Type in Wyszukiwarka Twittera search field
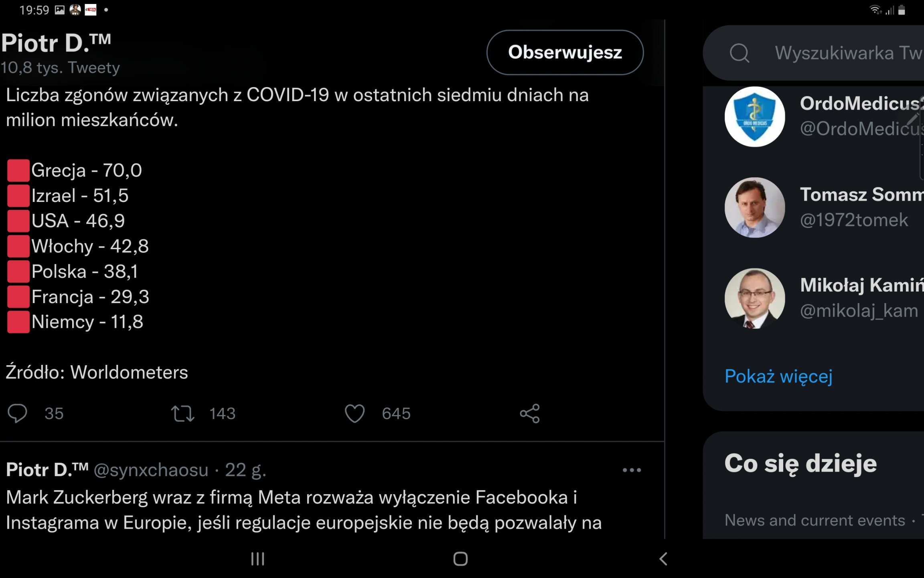 (x=846, y=53)
